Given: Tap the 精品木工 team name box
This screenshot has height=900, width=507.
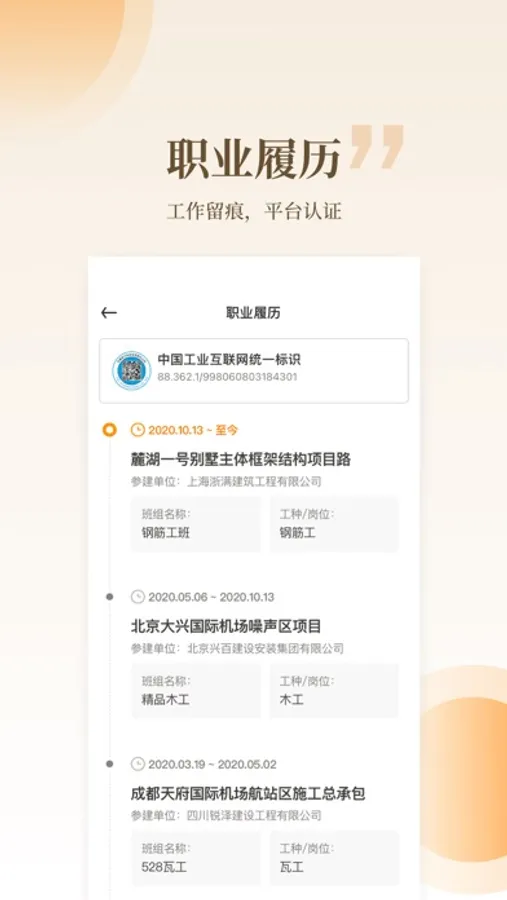Looking at the screenshot, I should tap(196, 691).
